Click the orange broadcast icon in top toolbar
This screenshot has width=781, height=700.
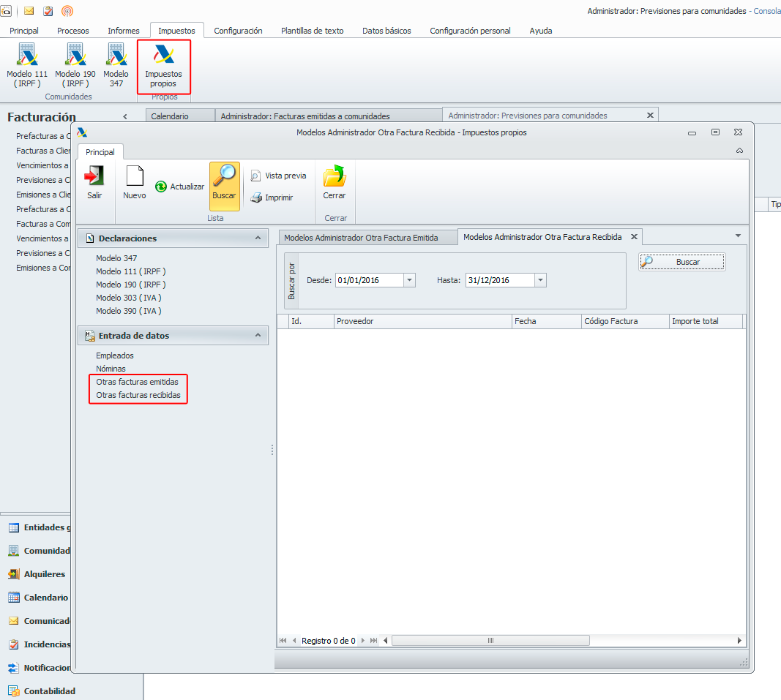67,10
